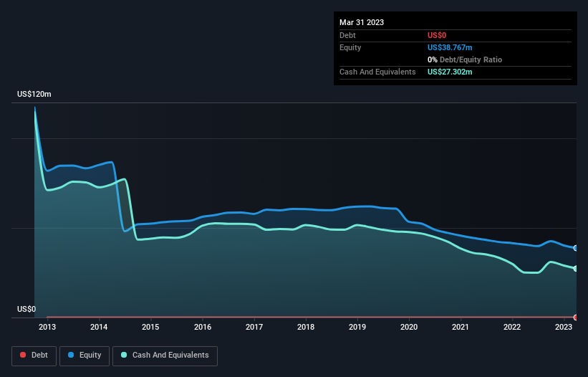Toggle the Debt series in the legend
Image resolution: width=588 pixels, height=377 pixels.
tap(34, 355)
